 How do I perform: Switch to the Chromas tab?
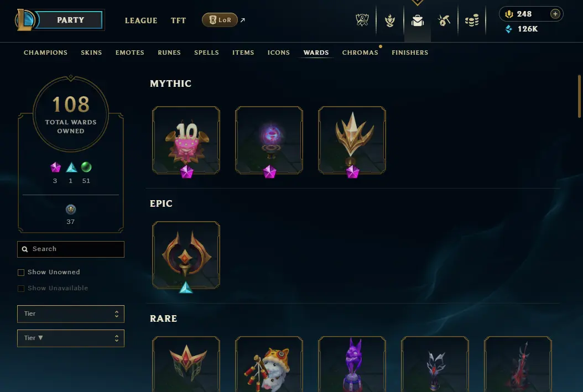coord(360,53)
